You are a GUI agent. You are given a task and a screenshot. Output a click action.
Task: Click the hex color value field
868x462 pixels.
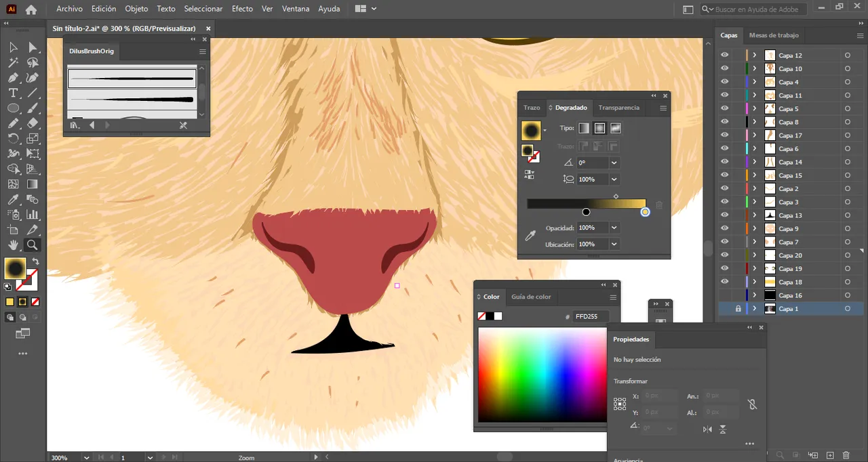[x=590, y=316]
